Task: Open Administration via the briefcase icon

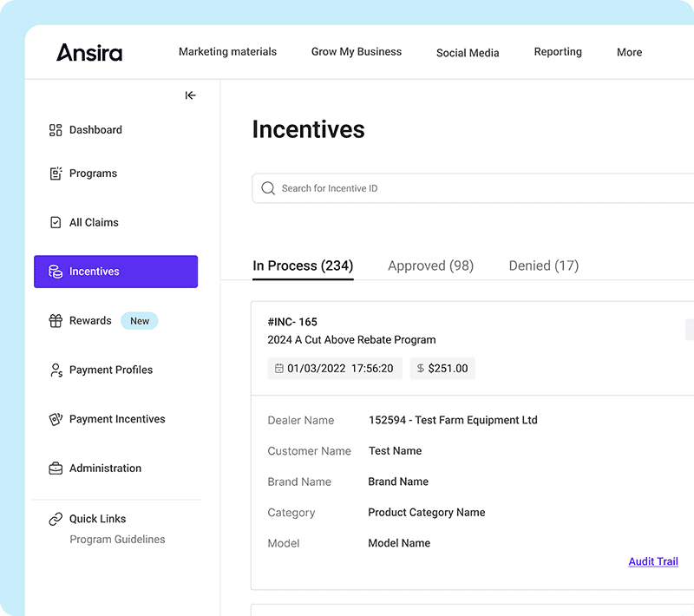Action: 55,468
